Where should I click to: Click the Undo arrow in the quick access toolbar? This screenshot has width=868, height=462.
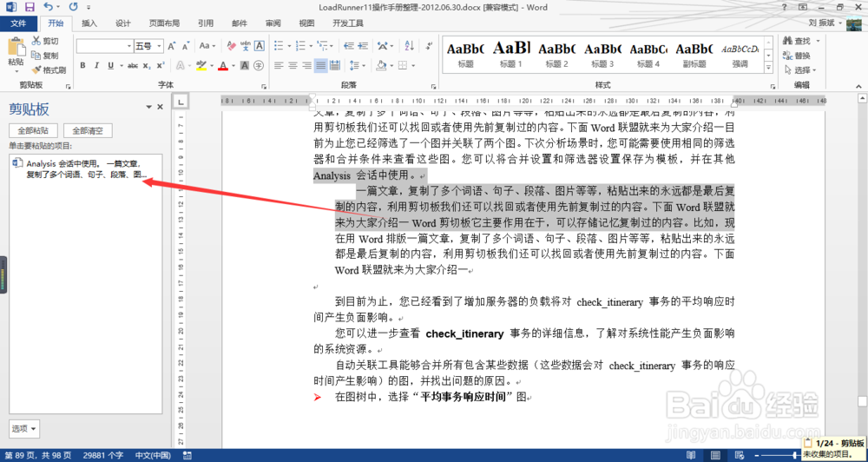point(48,7)
